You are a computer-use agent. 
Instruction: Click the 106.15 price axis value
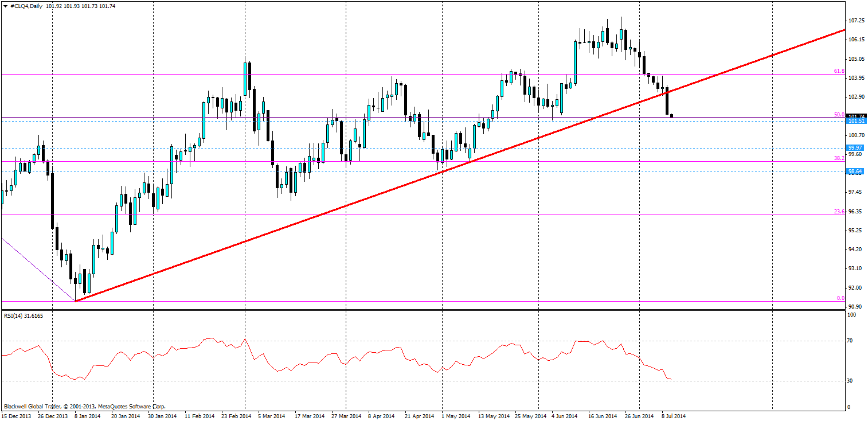point(856,40)
